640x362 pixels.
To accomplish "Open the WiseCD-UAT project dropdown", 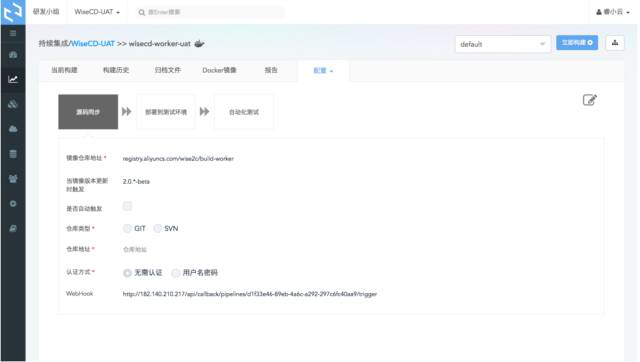I will [97, 12].
